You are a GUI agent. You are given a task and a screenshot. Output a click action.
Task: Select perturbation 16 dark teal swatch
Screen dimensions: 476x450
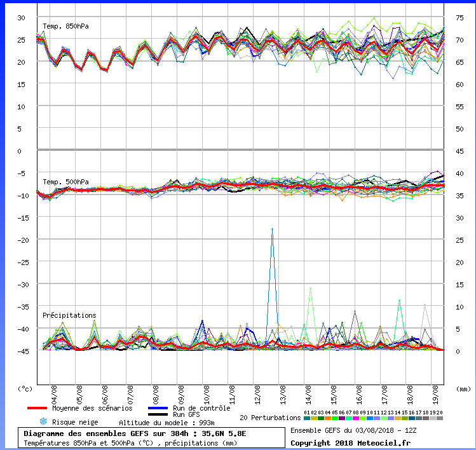pos(412,418)
